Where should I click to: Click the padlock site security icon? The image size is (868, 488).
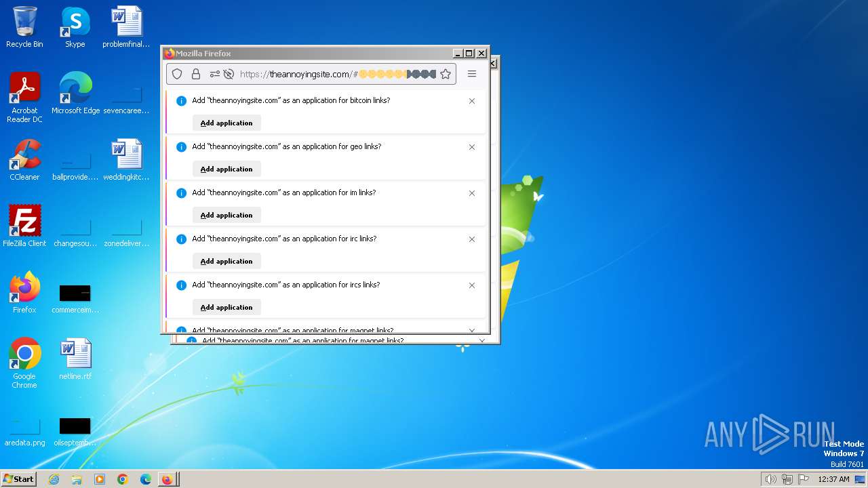196,74
